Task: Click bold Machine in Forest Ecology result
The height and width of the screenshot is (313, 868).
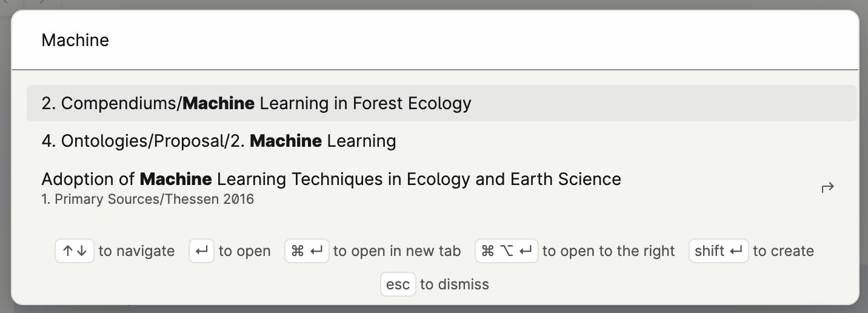Action: tap(218, 103)
